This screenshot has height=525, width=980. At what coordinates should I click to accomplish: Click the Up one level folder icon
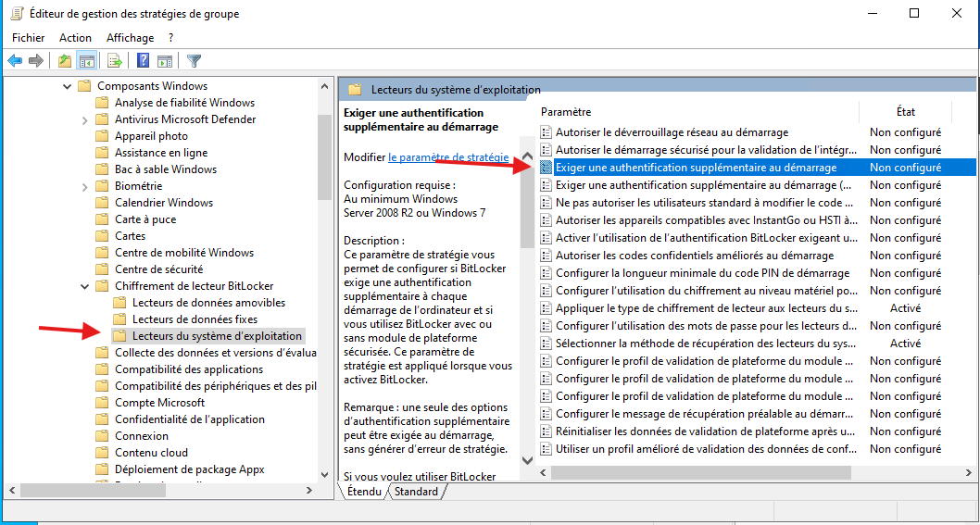pyautogui.click(x=64, y=60)
